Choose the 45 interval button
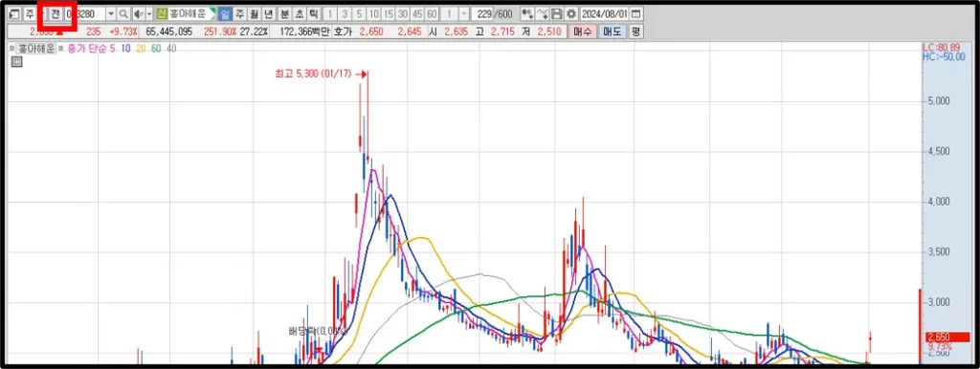Screen dimensions: 980x369 pos(417,13)
